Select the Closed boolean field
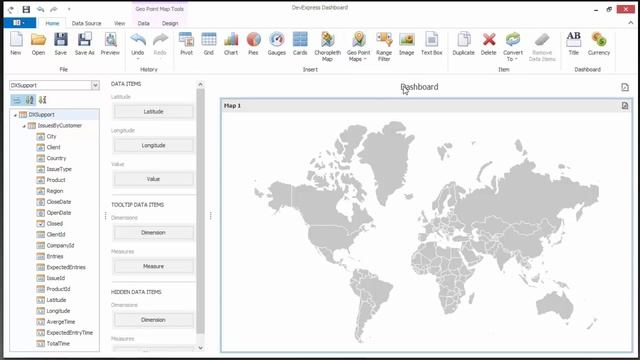 (x=55, y=224)
